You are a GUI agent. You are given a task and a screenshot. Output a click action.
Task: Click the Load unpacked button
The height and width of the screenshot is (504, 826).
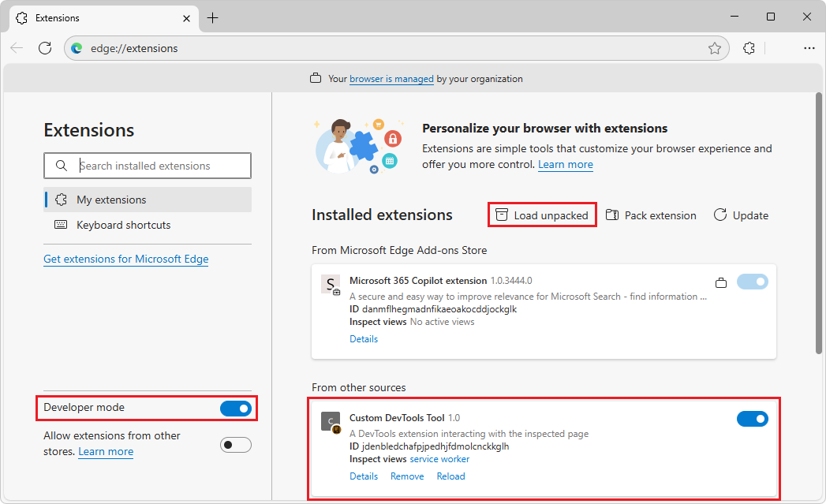542,215
